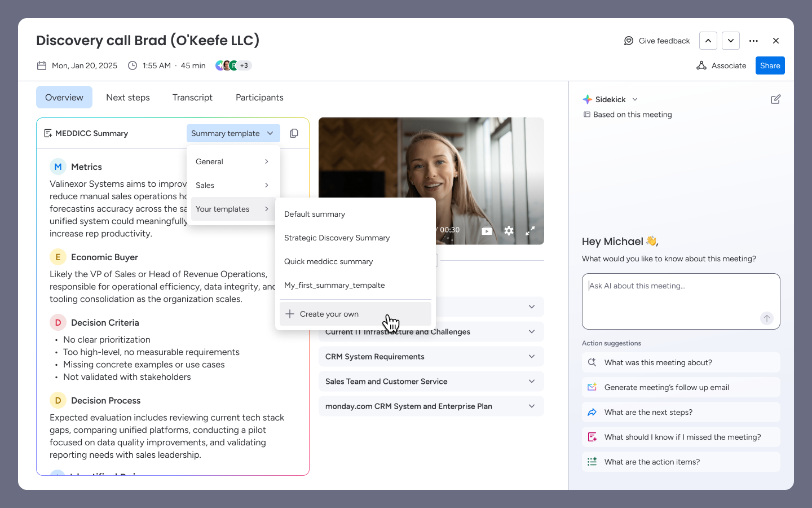Open the Summary template dropdown

[233, 133]
